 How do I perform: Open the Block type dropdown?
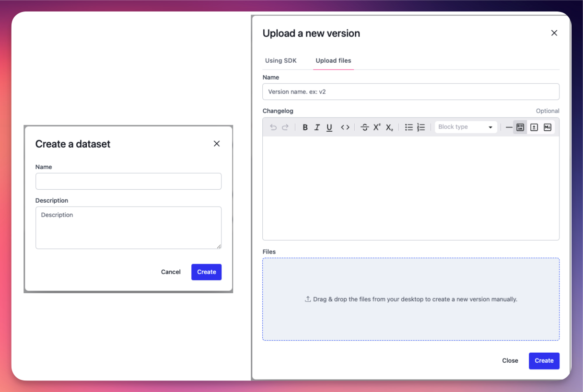466,127
